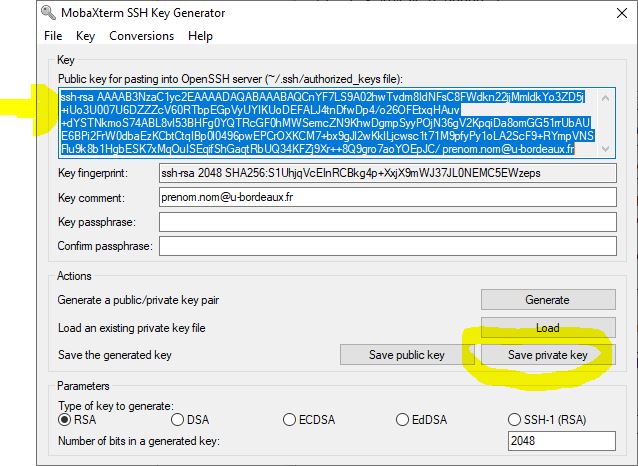Click the 'MobaXterm SSH Key Generator' window title
The width and height of the screenshot is (638, 466).
143,13
